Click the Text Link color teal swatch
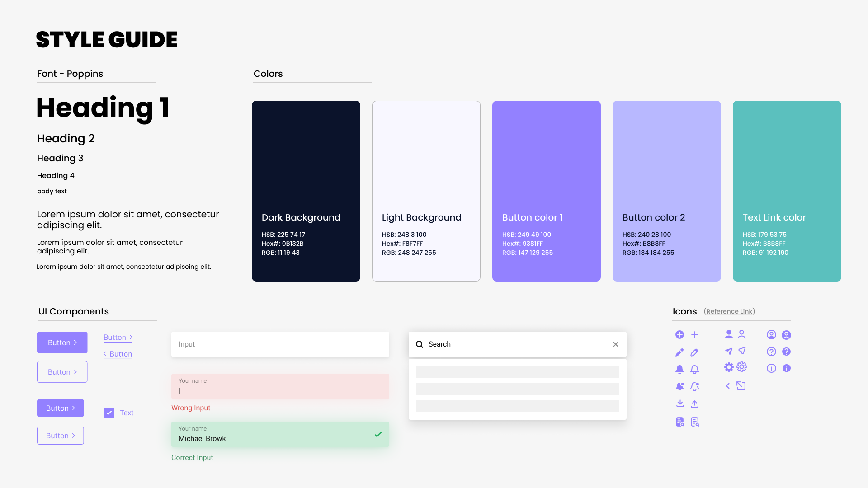The width and height of the screenshot is (868, 488). coord(787,191)
